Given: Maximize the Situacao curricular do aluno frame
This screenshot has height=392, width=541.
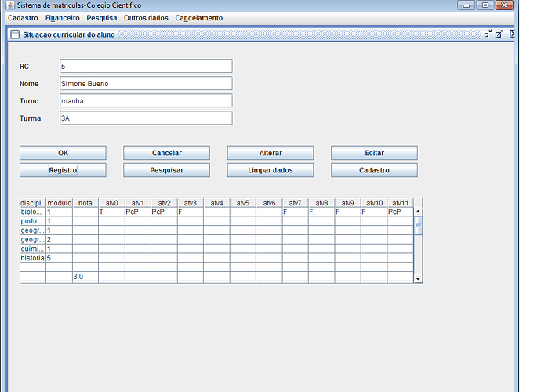Looking at the screenshot, I should click(x=499, y=34).
